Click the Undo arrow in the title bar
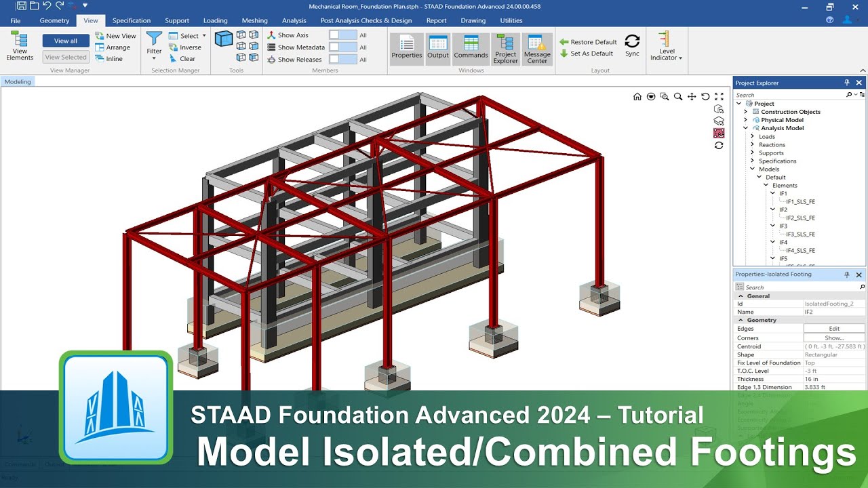 click(x=46, y=5)
